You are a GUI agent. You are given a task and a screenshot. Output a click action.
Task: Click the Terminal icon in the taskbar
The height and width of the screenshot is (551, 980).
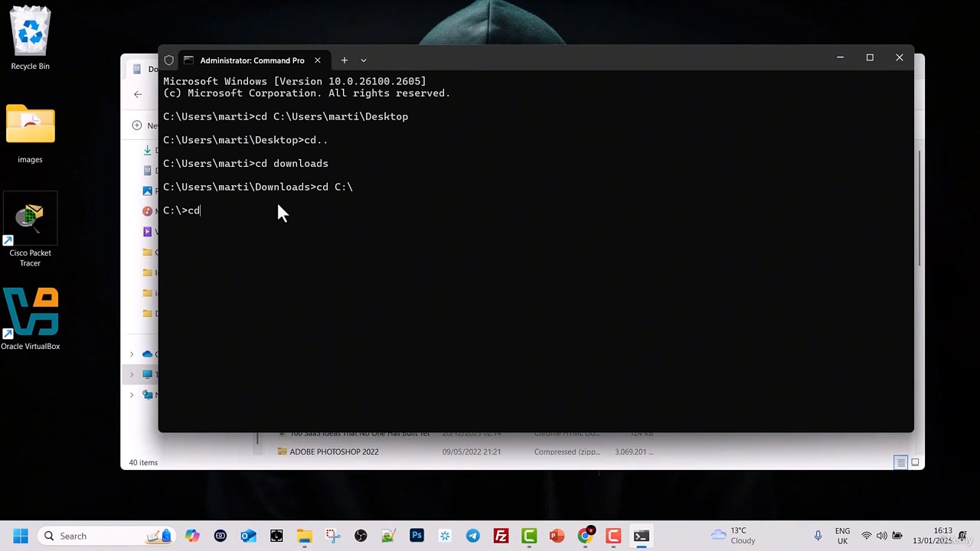642,536
